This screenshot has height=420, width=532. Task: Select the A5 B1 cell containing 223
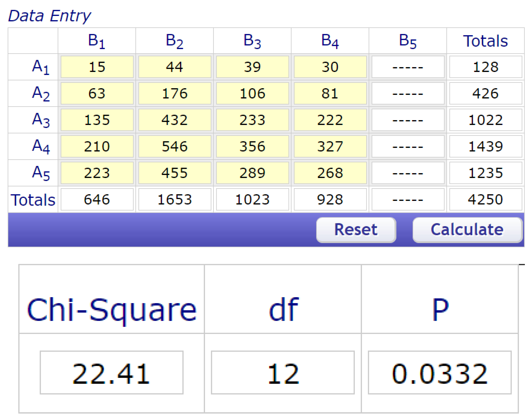[97, 173]
